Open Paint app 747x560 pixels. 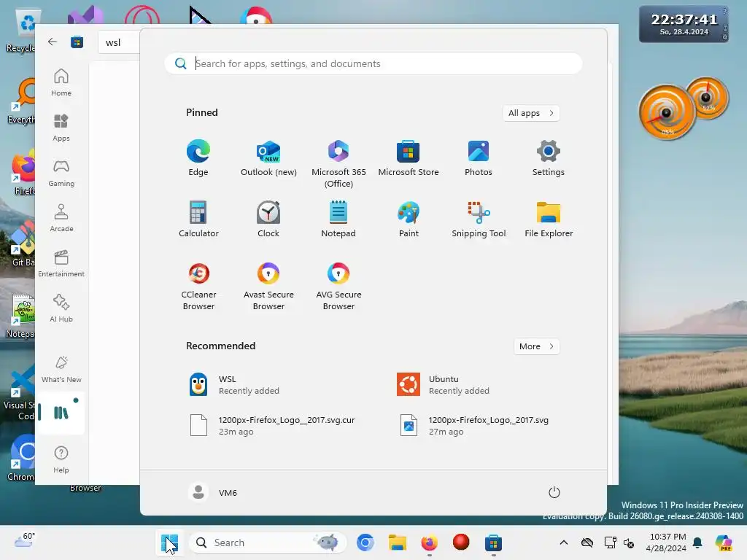(409, 219)
